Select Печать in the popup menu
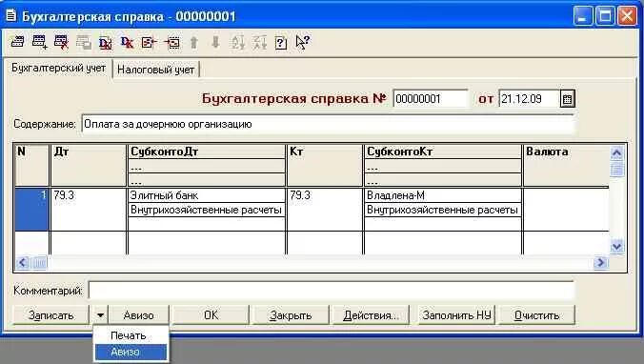 pyautogui.click(x=131, y=335)
